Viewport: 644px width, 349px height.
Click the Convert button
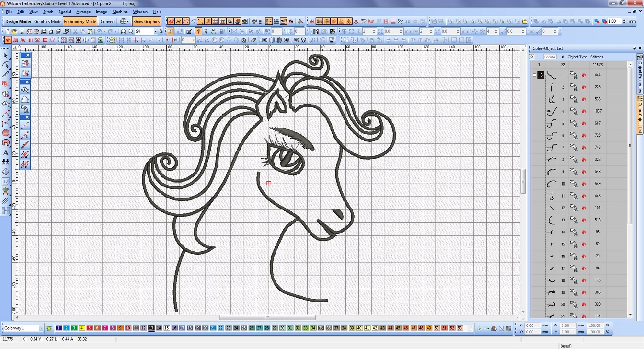(x=108, y=21)
